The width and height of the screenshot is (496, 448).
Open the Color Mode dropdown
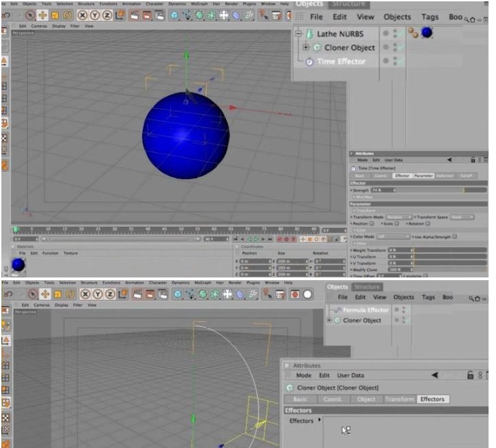pos(393,237)
